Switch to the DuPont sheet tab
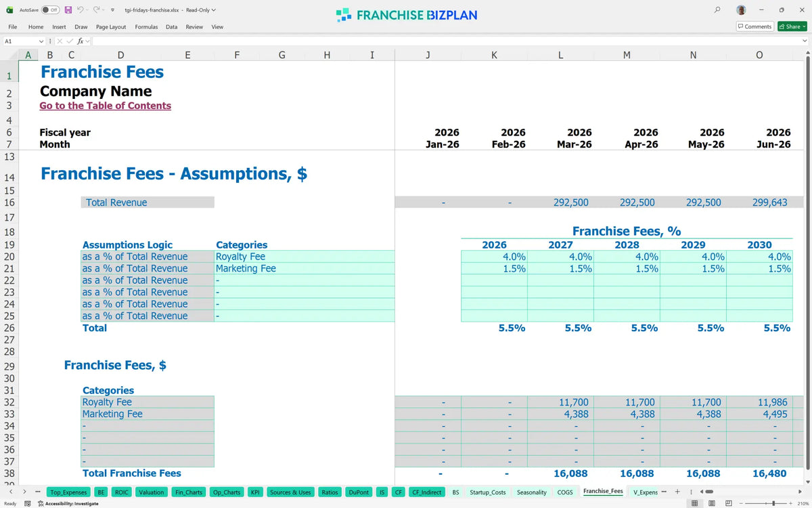 point(359,492)
